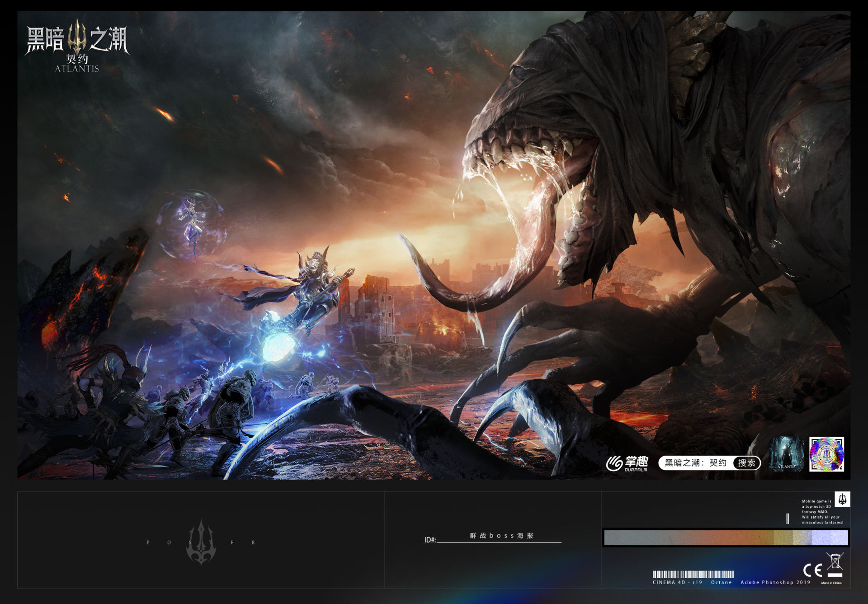Click the white trident icon box
Image resolution: width=868 pixels, height=604 pixels.
[842, 499]
